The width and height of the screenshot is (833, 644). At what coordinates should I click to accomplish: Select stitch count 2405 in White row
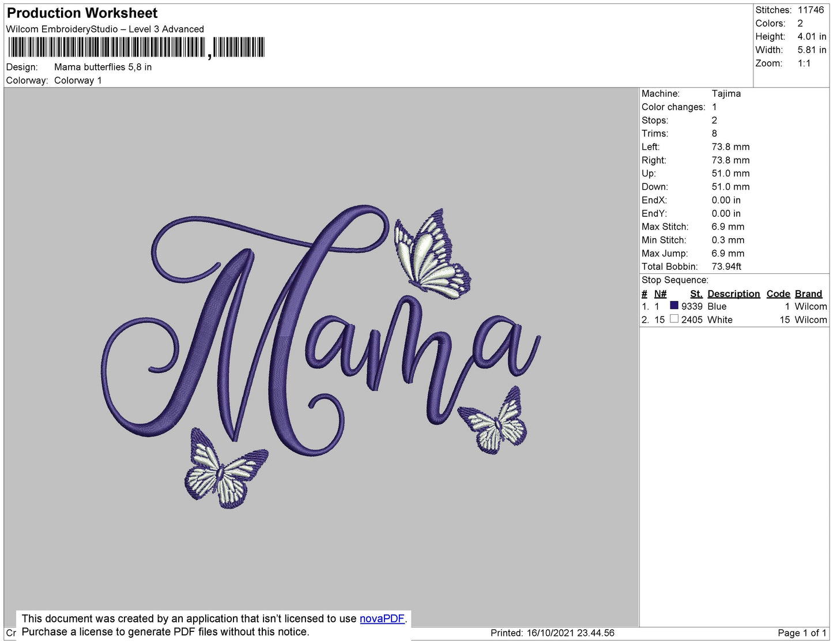(x=692, y=319)
